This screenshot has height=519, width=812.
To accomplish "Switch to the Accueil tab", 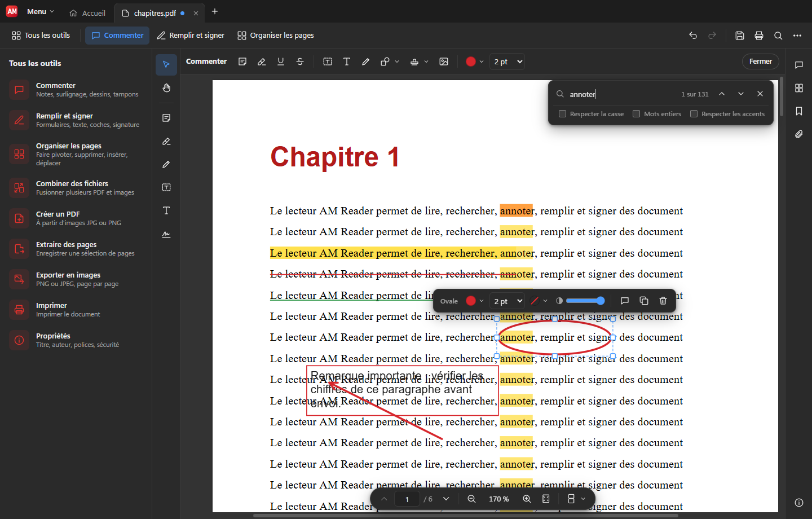I will [x=87, y=13].
